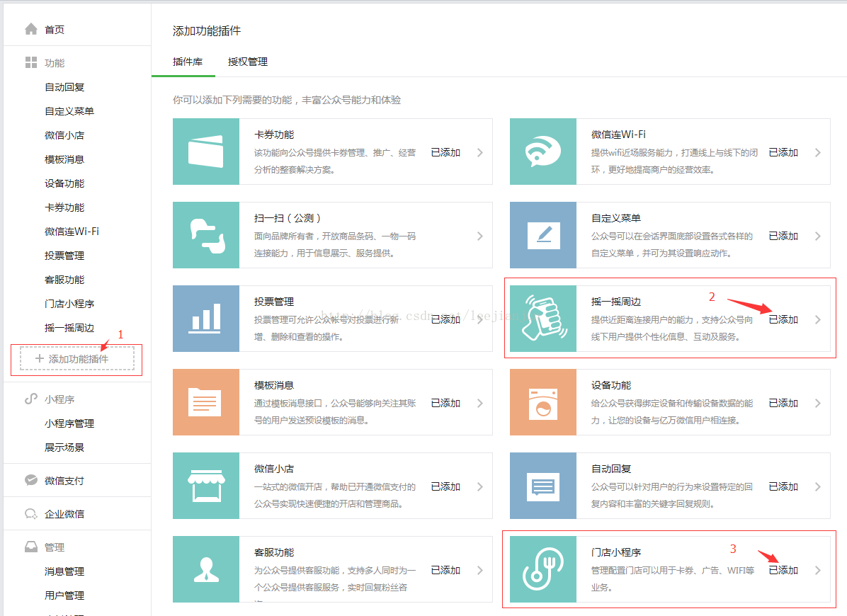Click the home icon beside 首页
847x616 pixels.
pos(31,29)
